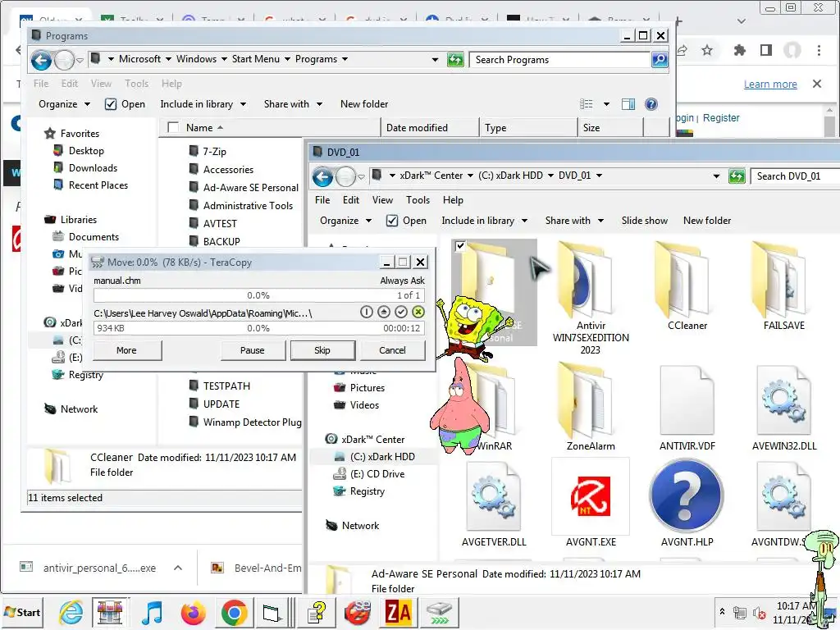Click the Skip button in TeraCopy
The width and height of the screenshot is (840, 630).
[x=322, y=350]
